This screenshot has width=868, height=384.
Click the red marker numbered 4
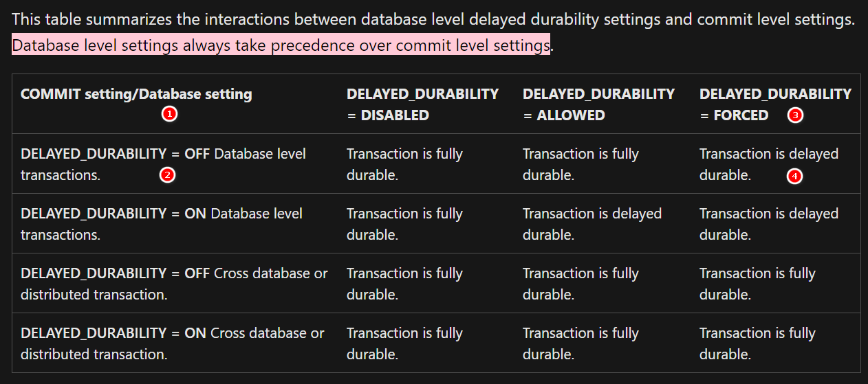coord(794,177)
